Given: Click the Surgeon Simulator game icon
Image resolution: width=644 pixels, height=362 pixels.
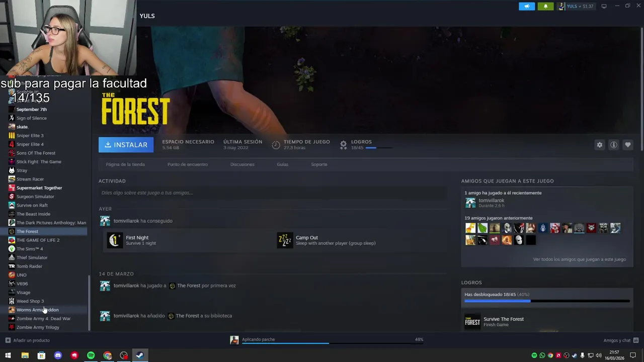Looking at the screenshot, I should coord(12,197).
